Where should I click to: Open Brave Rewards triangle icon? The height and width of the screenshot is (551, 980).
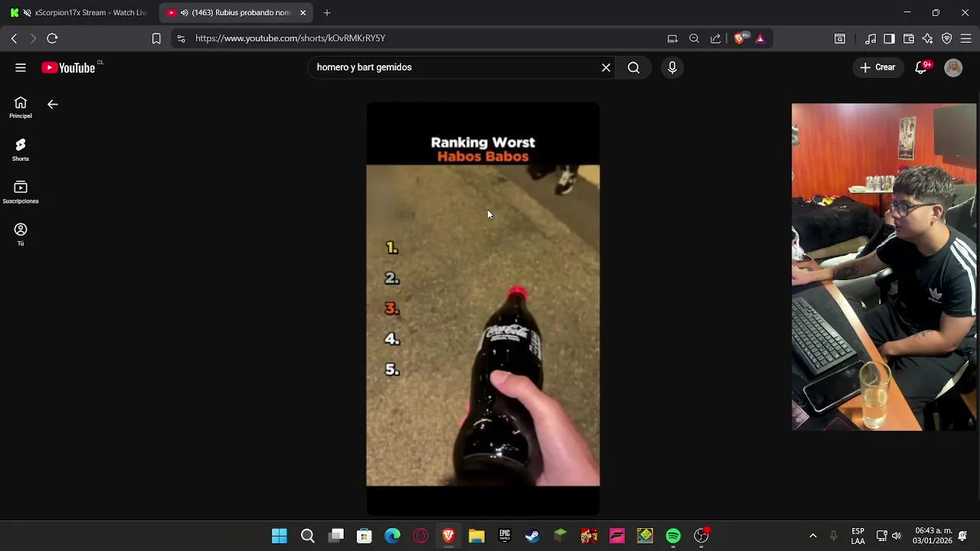point(760,38)
